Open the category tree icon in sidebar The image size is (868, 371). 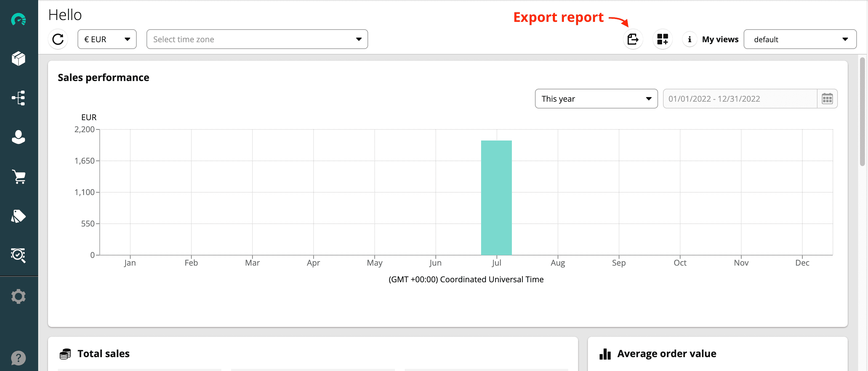pos(18,98)
